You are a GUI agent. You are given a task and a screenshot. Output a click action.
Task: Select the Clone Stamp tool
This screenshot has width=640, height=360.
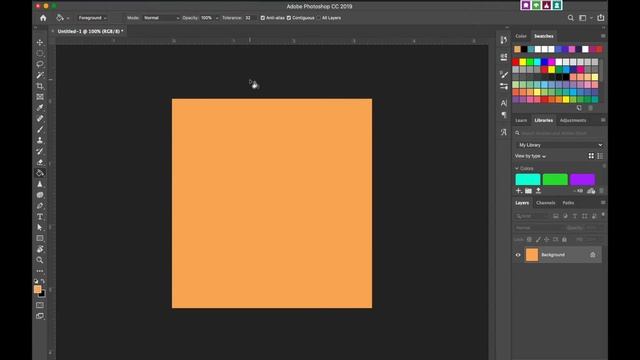pos(40,140)
